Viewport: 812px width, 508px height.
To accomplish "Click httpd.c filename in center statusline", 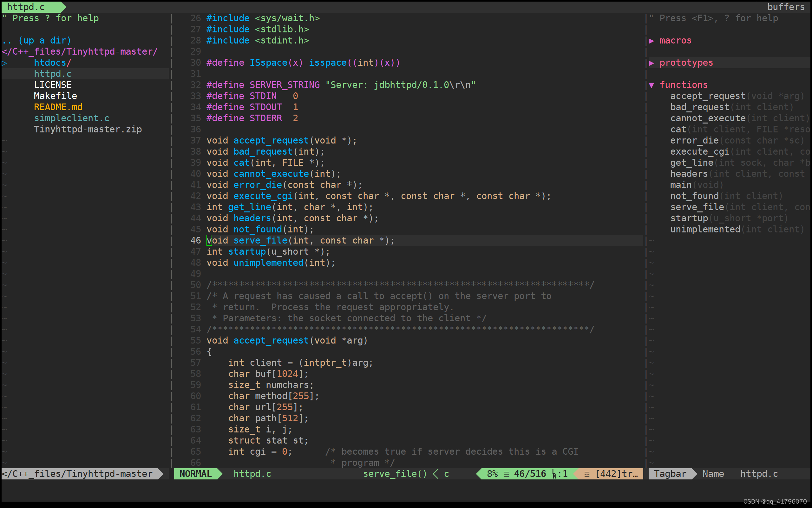I will coord(252,474).
